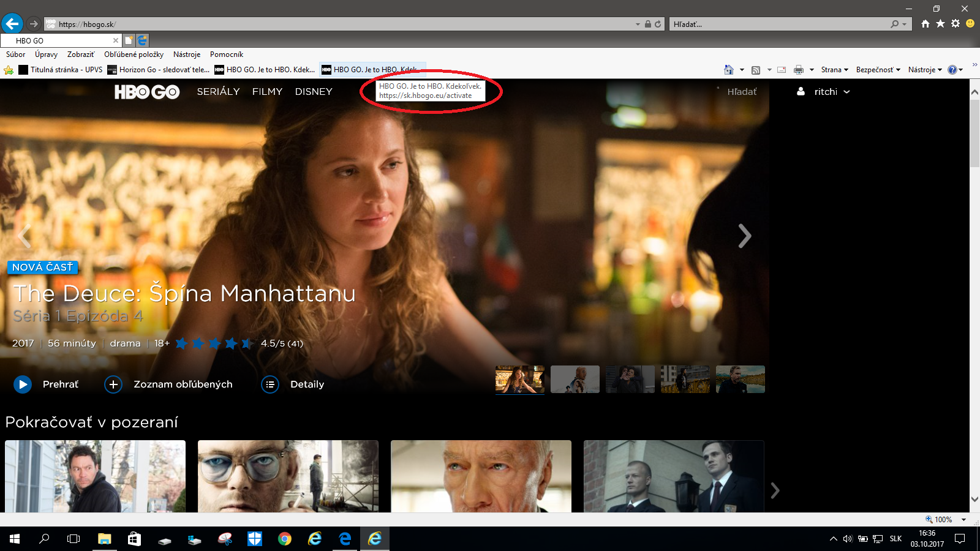
Task: Click the HBO GO logo
Action: 147,92
